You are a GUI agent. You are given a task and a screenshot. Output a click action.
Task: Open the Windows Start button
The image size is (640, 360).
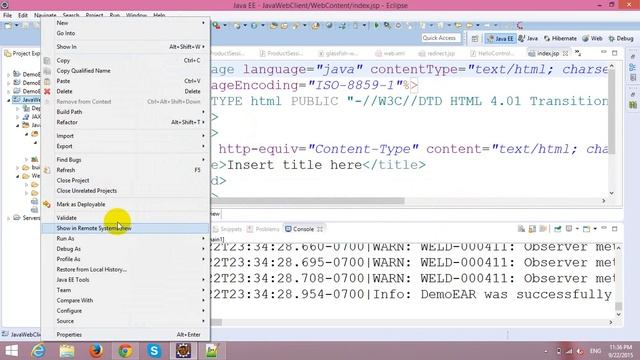(11, 351)
